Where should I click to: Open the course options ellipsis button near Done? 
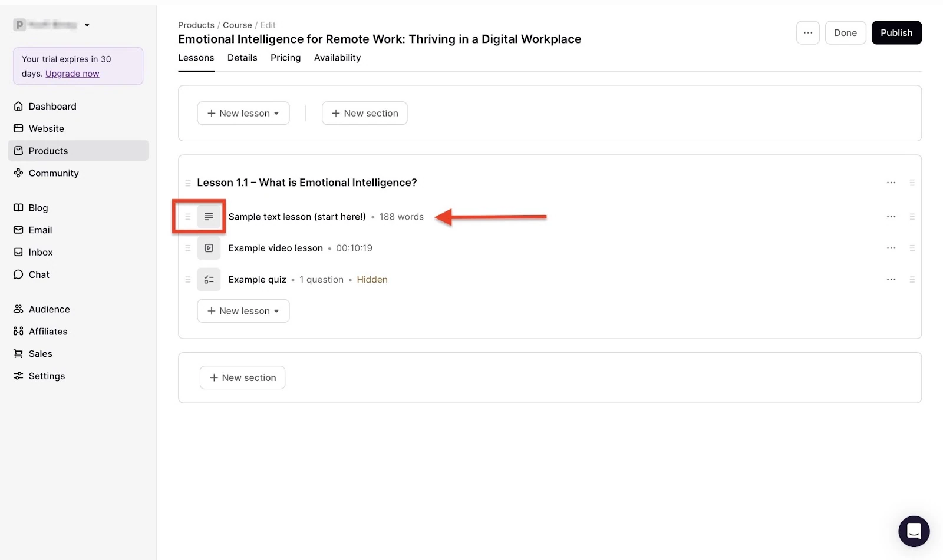(808, 33)
